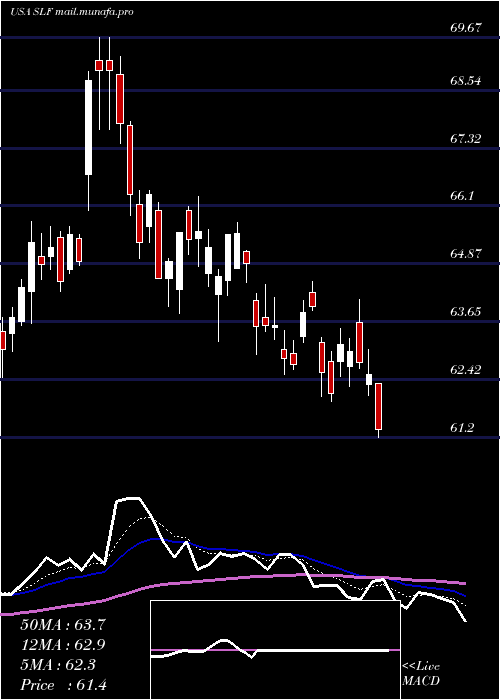Select the 68.54 price axis label

pos(466,81)
